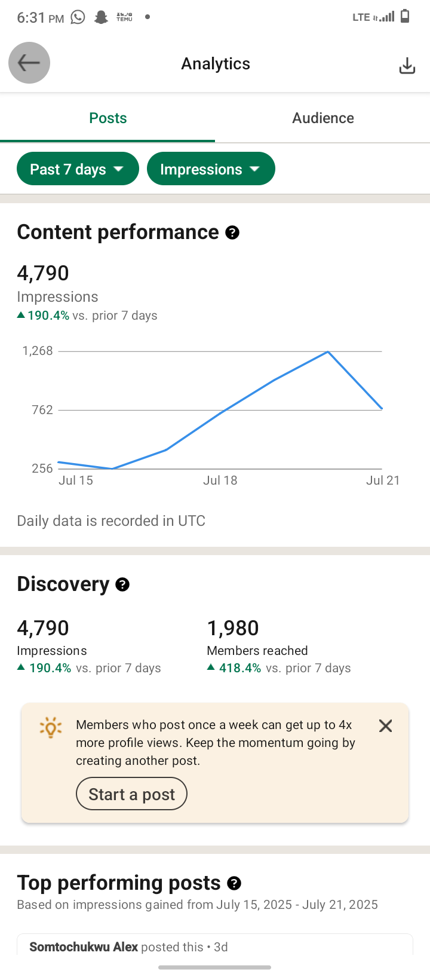Tap the bottom home gesture bar
The height and width of the screenshot is (980, 430).
tap(215, 967)
